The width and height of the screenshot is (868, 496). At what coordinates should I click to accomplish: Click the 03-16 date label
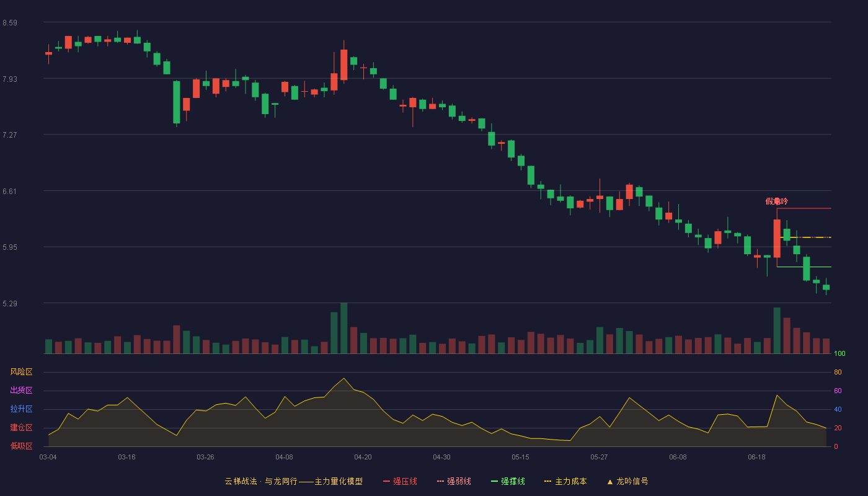pos(126,457)
